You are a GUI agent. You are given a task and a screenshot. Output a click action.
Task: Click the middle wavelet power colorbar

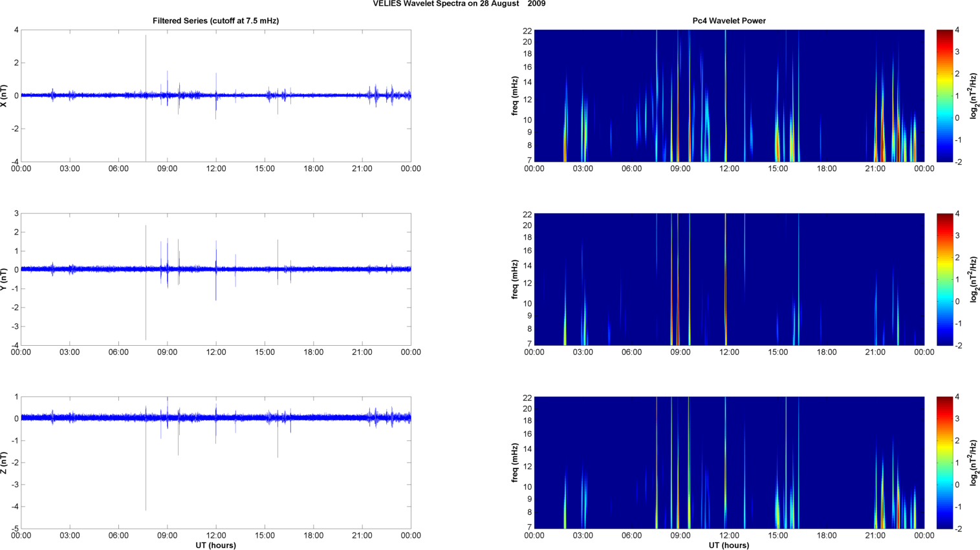(944, 279)
